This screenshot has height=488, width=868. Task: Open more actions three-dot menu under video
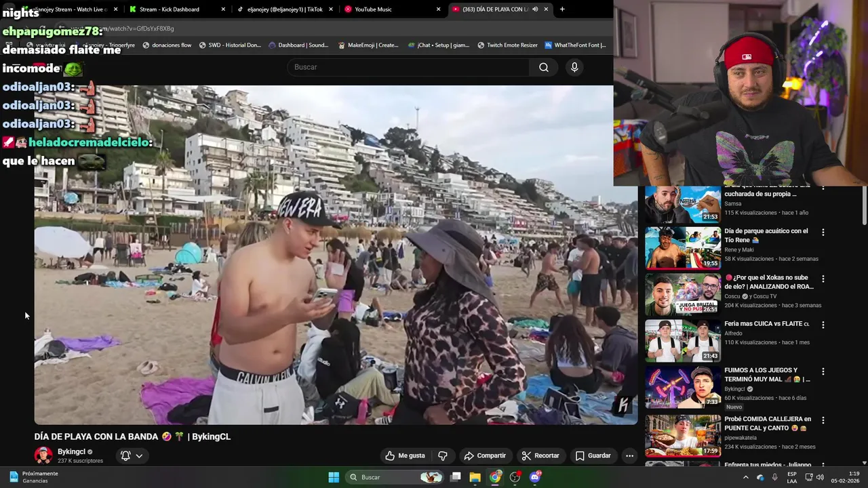[629, 455]
